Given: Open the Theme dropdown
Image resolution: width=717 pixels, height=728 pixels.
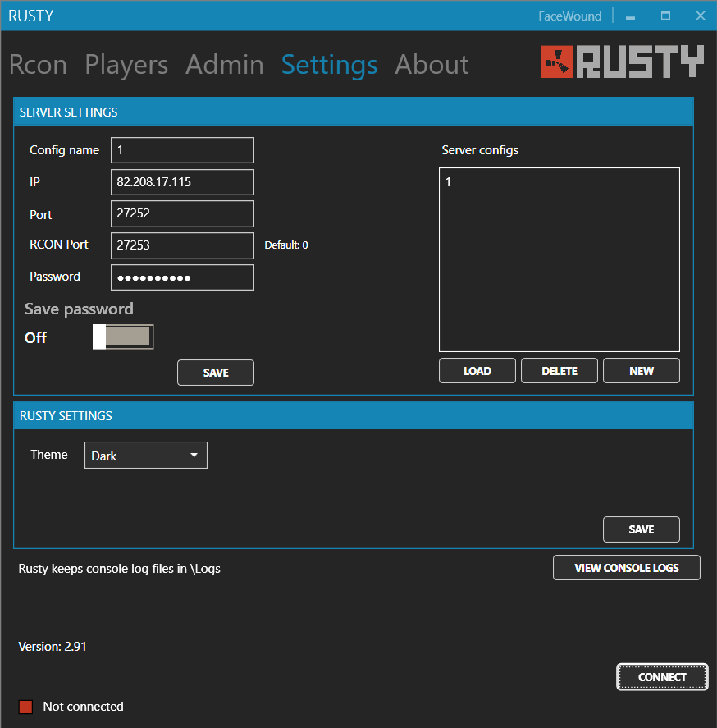Looking at the screenshot, I should tap(146, 455).
